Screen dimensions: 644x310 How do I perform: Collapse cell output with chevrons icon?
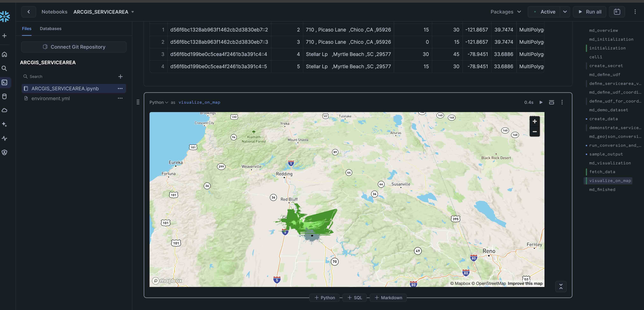[x=561, y=286]
